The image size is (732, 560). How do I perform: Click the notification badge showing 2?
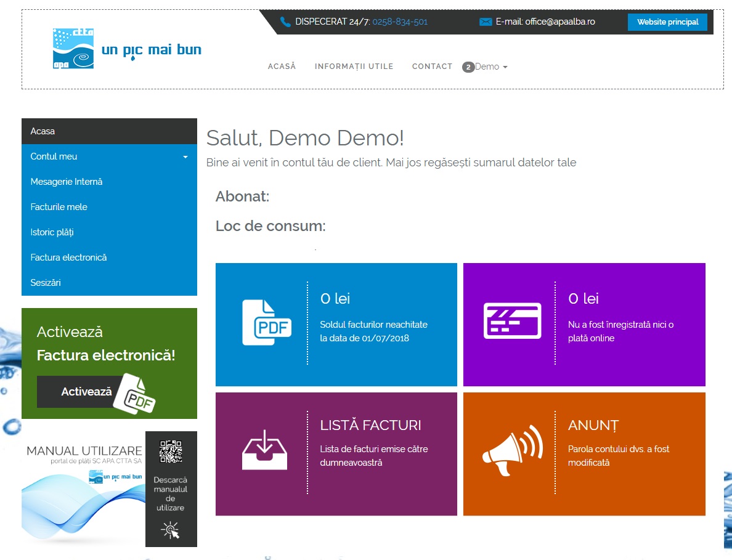click(468, 67)
